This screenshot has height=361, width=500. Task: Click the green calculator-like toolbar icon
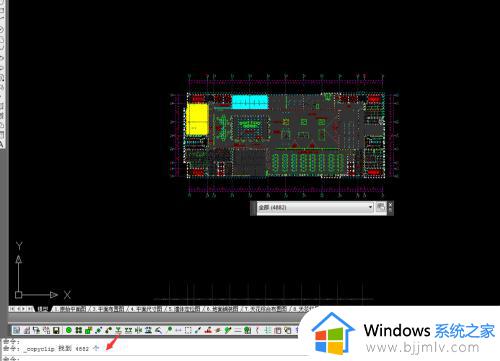247,330
